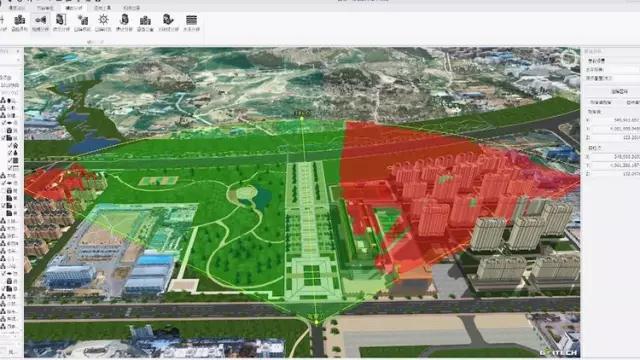Click the wide button above the coordinate fields
The height and width of the screenshot is (360, 640).
(x=619, y=91)
